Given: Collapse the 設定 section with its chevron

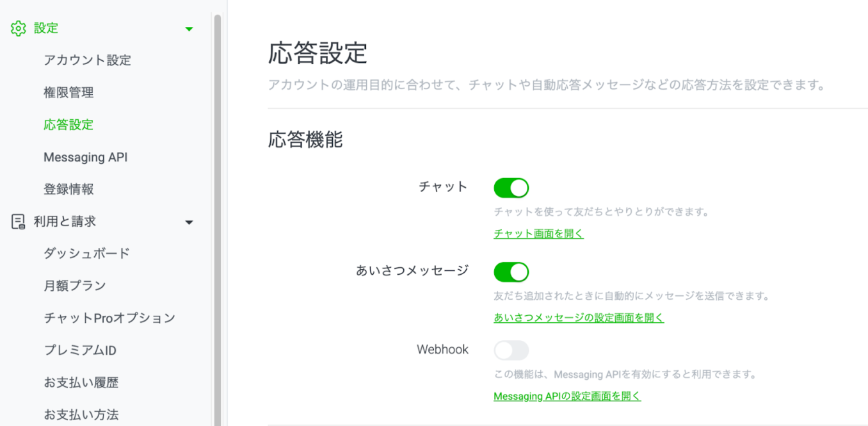Looking at the screenshot, I should pyautogui.click(x=189, y=28).
